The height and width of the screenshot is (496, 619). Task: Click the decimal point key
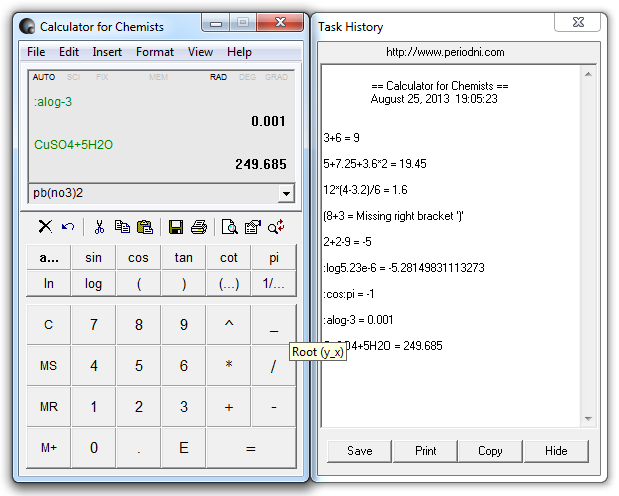pos(139,447)
